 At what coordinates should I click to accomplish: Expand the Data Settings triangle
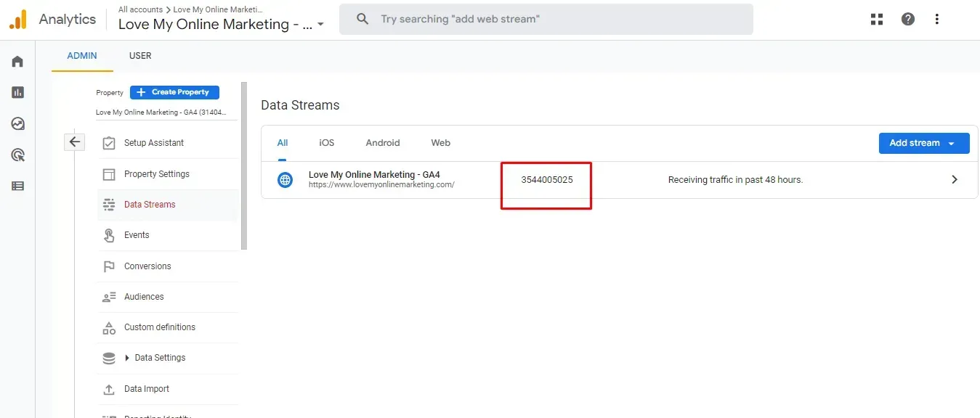127,358
